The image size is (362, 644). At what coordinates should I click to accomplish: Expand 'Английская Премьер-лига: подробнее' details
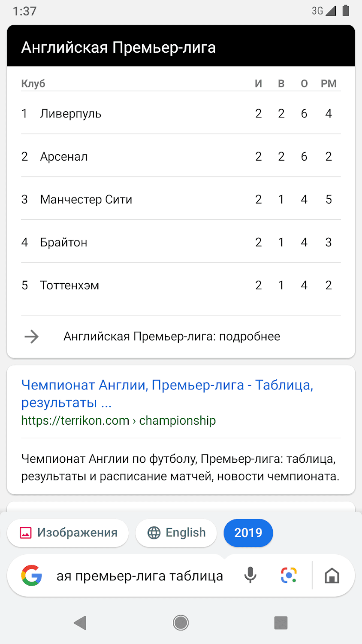coord(172,337)
